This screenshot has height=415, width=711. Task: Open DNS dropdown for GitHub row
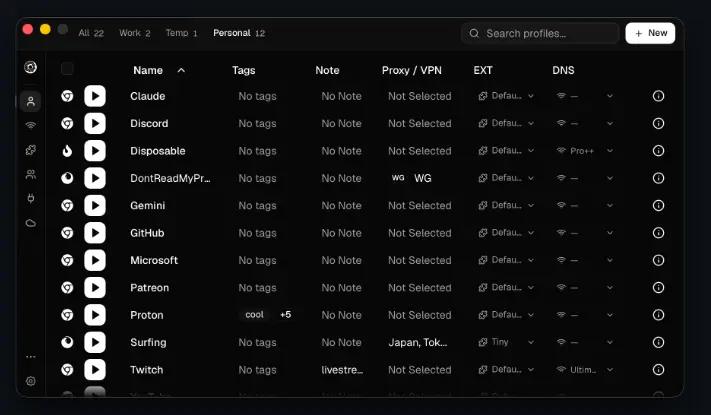pyautogui.click(x=585, y=233)
